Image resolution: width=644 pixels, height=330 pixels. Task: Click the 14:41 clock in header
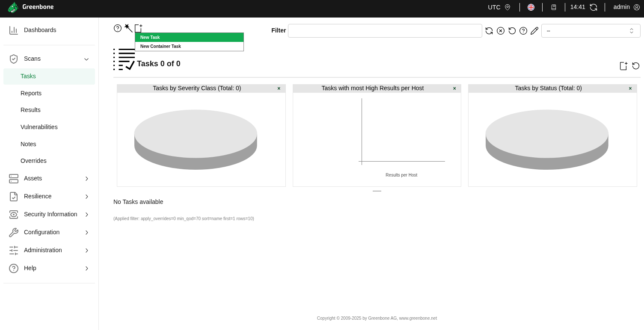[578, 7]
